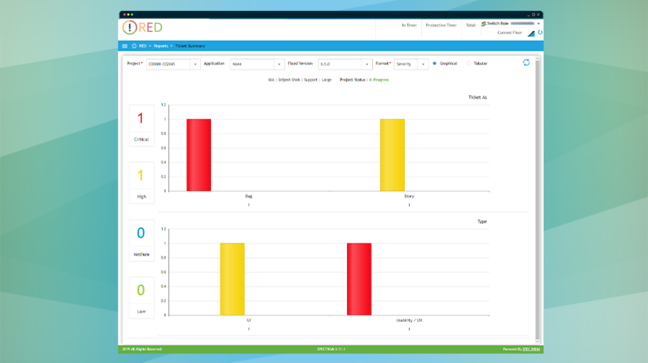648x363 pixels.
Task: Click the Switch Role icon
Action: pyautogui.click(x=483, y=24)
